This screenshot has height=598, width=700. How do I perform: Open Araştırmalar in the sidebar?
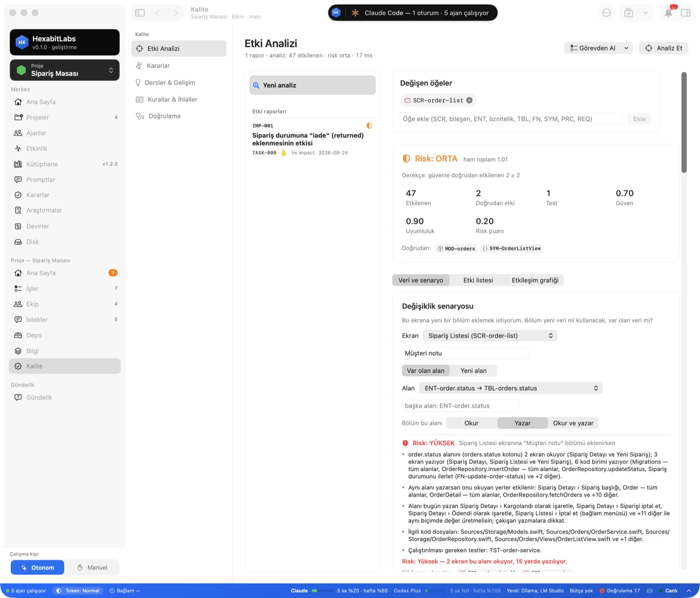(65, 211)
